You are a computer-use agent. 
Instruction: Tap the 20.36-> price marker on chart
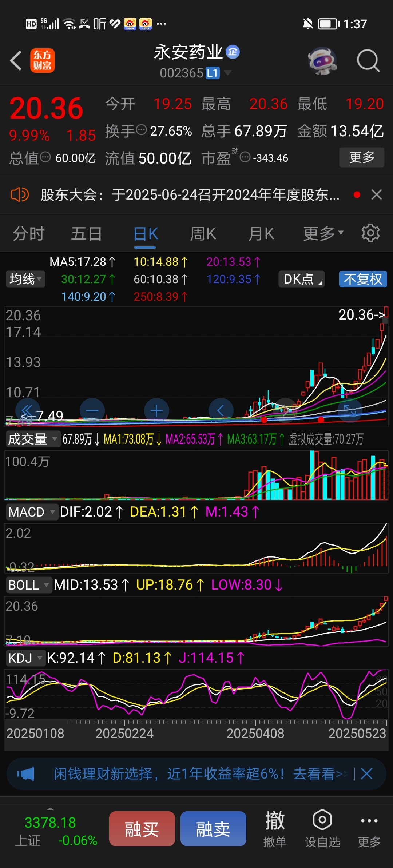coord(362,314)
